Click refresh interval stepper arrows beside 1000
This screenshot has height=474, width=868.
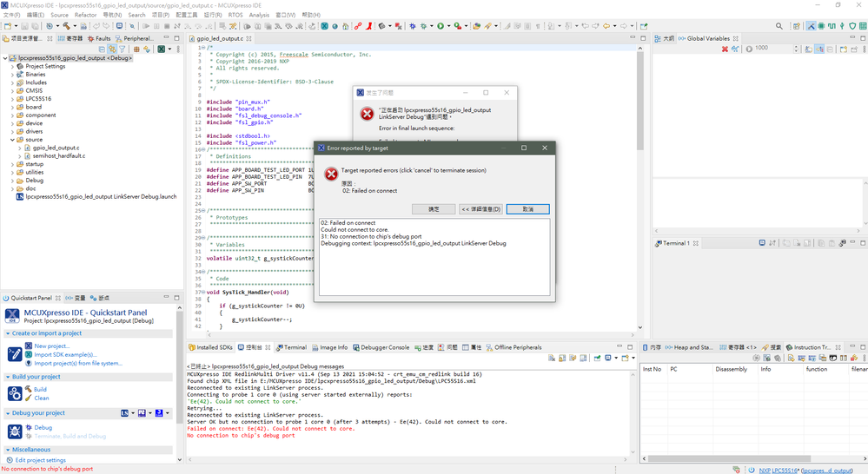[x=796, y=49]
